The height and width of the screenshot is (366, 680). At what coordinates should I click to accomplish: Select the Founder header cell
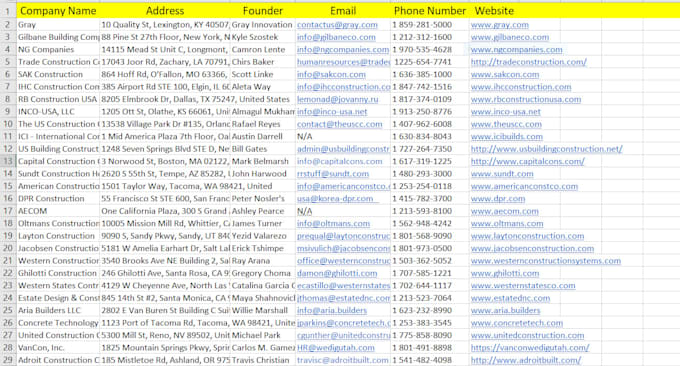[x=263, y=11]
